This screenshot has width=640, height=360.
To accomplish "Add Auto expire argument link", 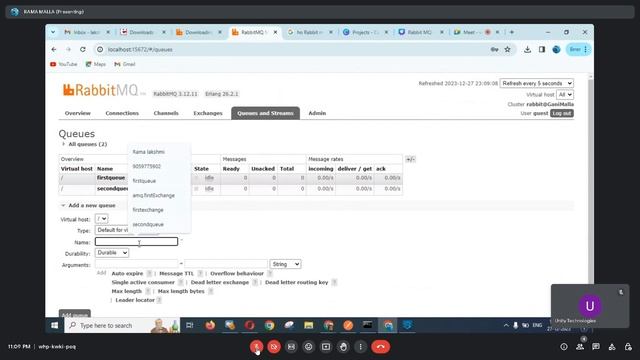I will 127,273.
